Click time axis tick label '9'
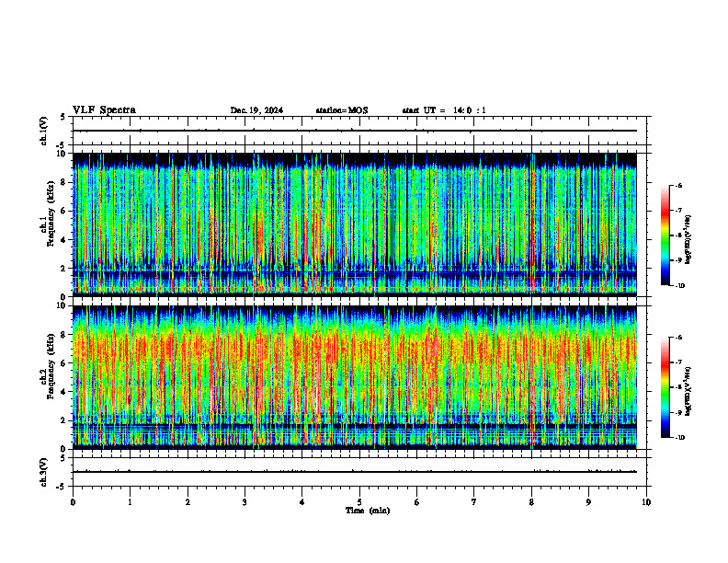The height and width of the screenshot is (563, 728). [588, 502]
